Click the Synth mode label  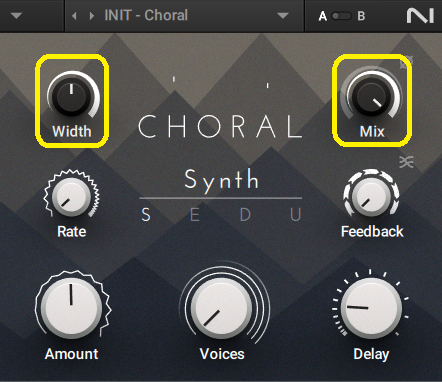[x=221, y=180]
